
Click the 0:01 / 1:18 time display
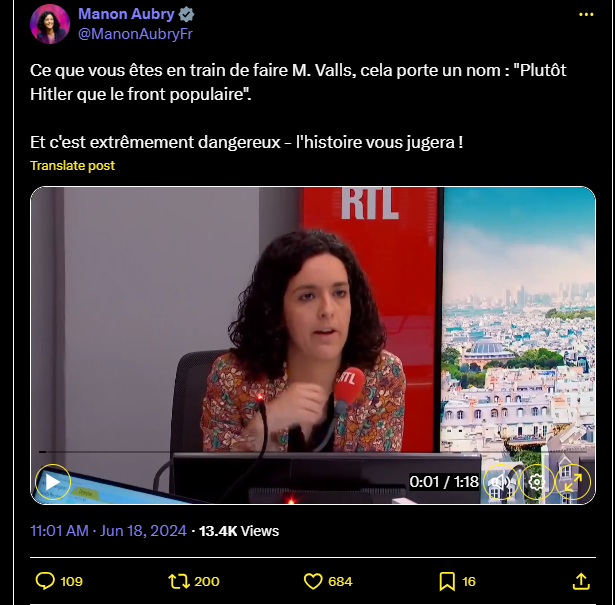pyautogui.click(x=444, y=482)
